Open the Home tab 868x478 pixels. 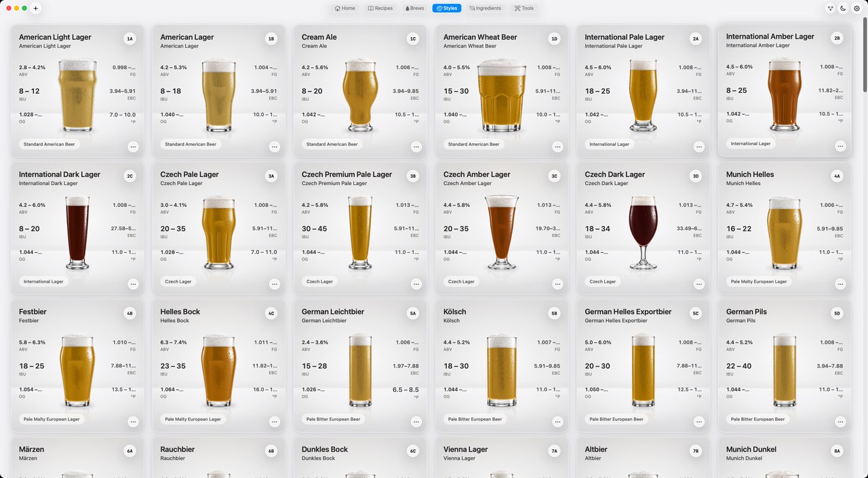click(x=345, y=8)
